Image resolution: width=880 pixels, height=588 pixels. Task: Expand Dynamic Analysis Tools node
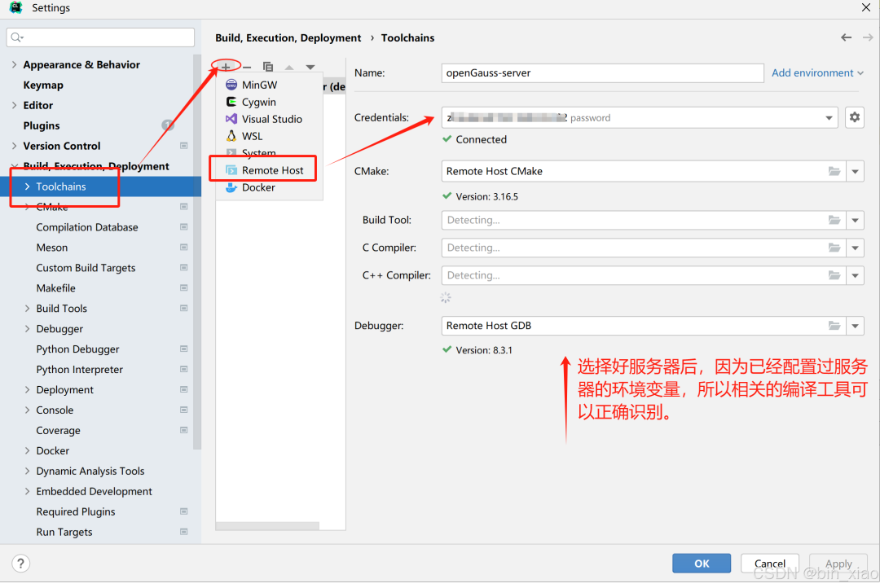pos(27,472)
